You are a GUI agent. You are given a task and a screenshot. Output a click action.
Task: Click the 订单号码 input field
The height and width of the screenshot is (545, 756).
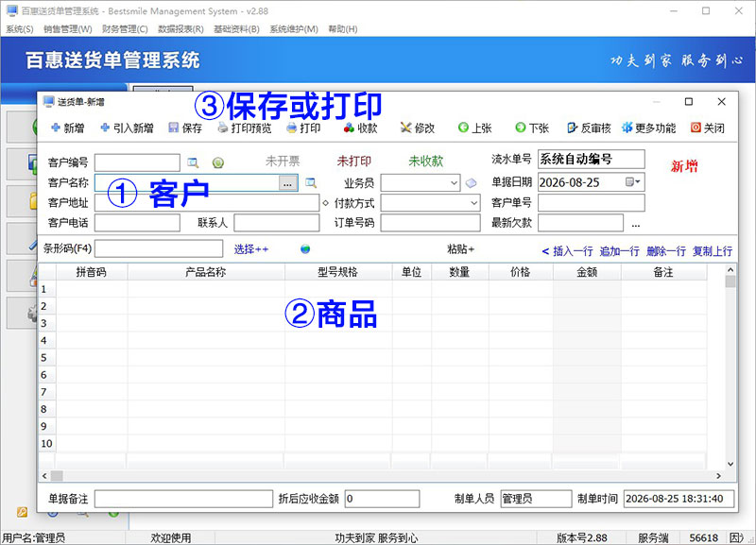tap(431, 223)
